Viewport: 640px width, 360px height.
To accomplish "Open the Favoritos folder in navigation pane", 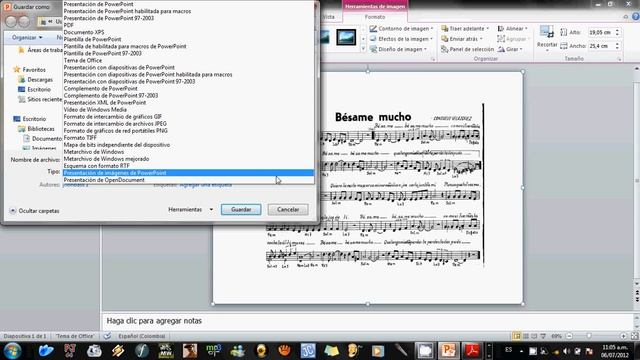I will coord(29,70).
